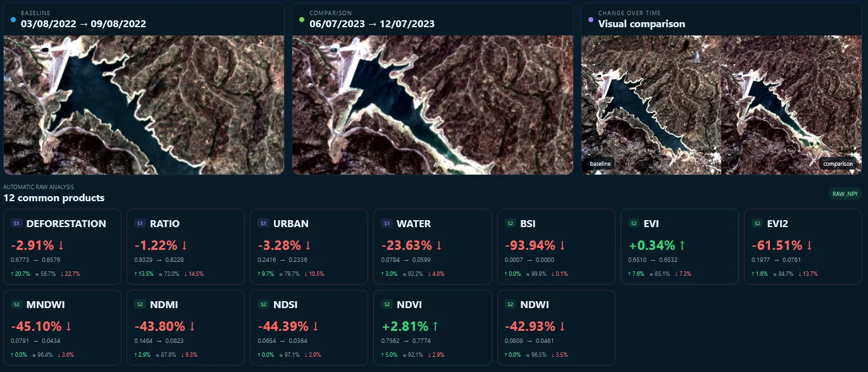Click the S1 badge on the RATIO card
The height and width of the screenshot is (372, 868).
pyautogui.click(x=140, y=223)
